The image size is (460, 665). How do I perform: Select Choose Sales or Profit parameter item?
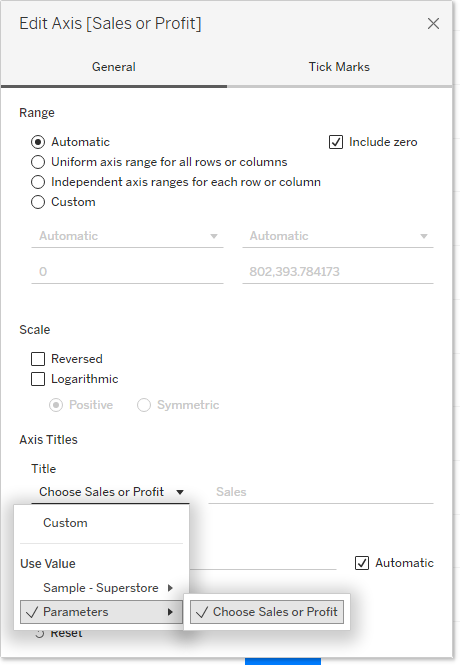tap(267, 612)
